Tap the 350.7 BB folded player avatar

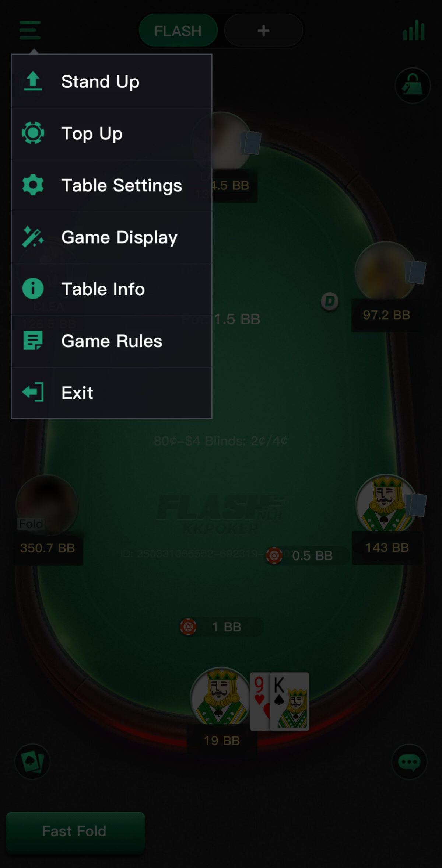(47, 505)
